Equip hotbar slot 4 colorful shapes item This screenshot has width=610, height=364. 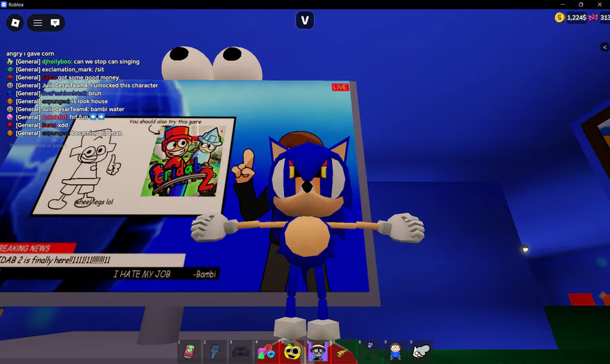(266, 352)
